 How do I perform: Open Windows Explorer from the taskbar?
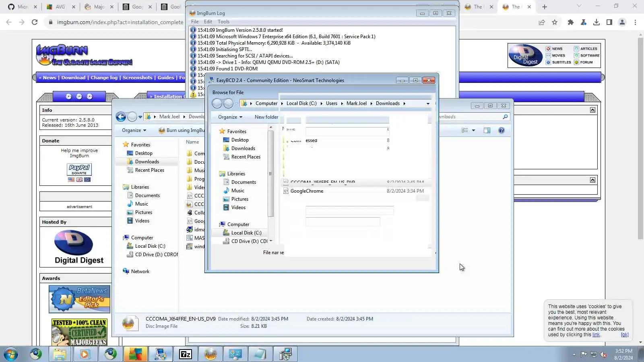point(60,354)
